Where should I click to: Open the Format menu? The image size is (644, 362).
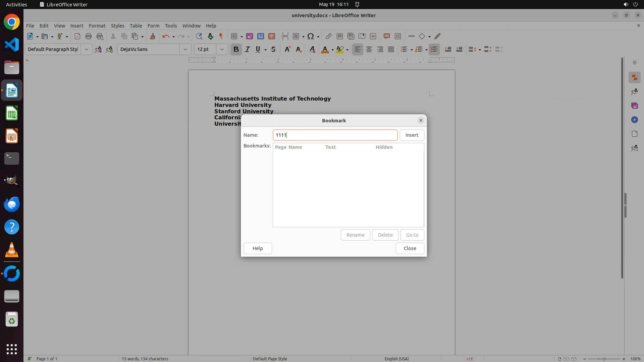tap(97, 25)
